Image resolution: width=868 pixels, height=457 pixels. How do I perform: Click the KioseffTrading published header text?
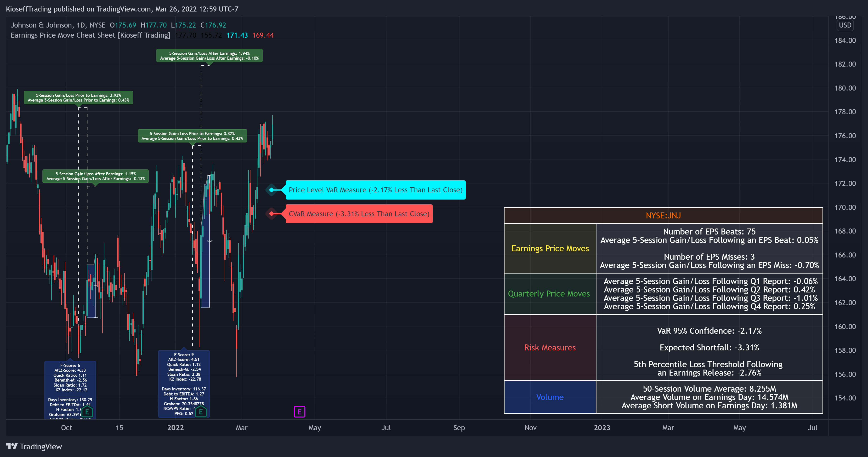[x=122, y=9]
